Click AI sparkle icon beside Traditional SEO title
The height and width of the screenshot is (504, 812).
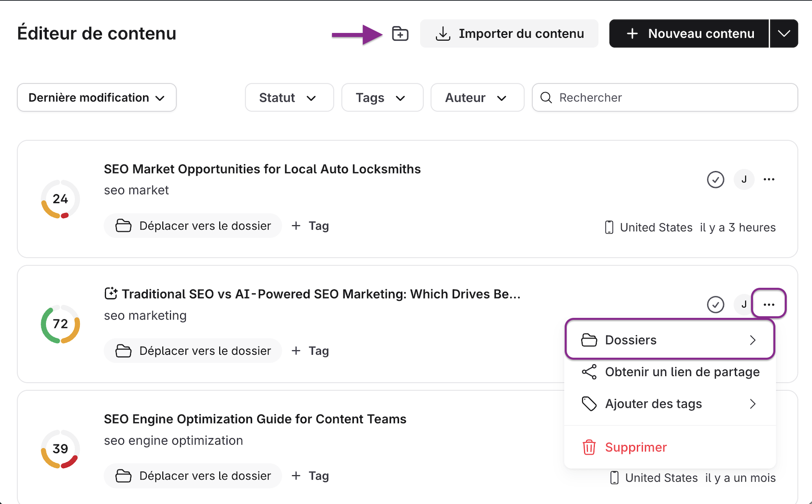[x=111, y=293]
